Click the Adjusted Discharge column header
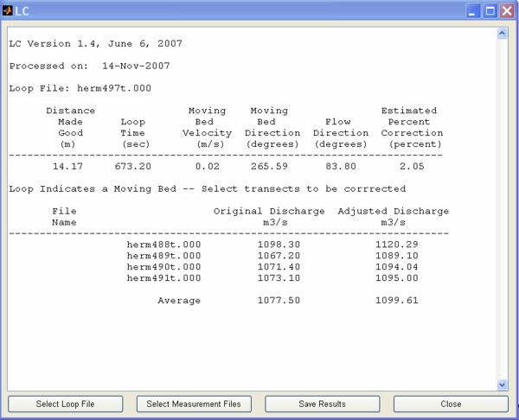 pos(394,217)
